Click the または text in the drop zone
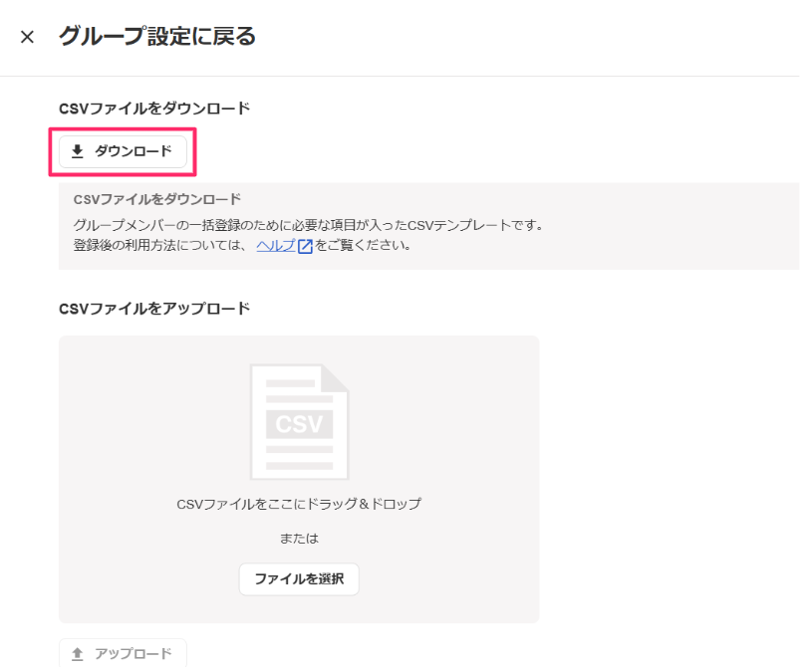The image size is (806, 672). (299, 538)
